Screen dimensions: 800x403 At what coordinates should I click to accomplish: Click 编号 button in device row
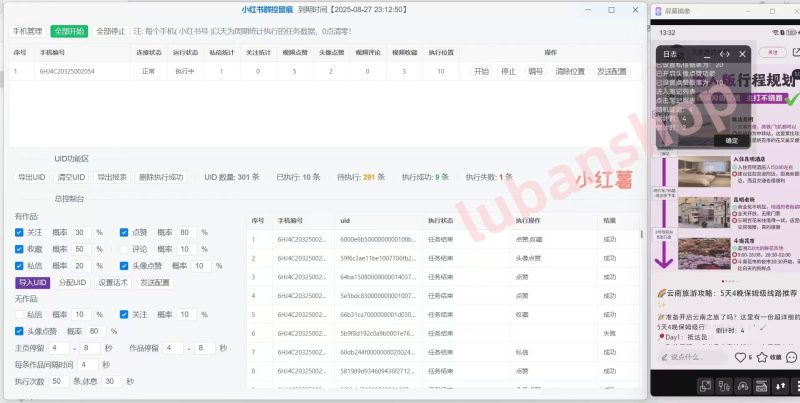535,71
